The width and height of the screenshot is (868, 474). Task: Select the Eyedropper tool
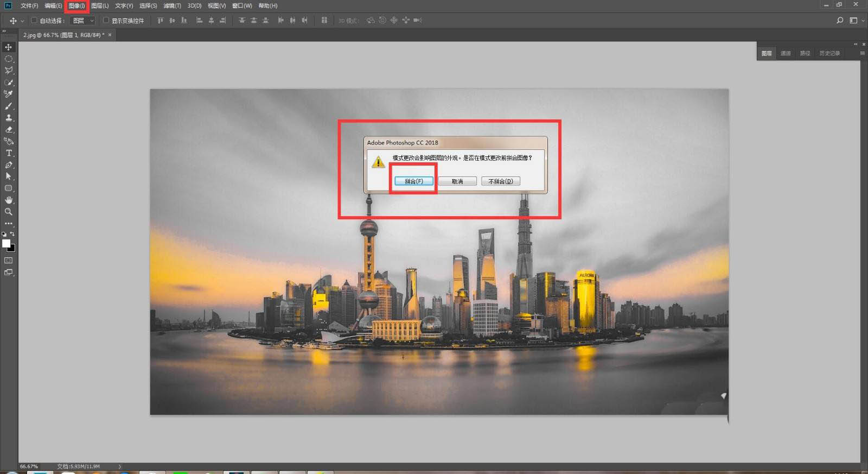click(x=9, y=94)
